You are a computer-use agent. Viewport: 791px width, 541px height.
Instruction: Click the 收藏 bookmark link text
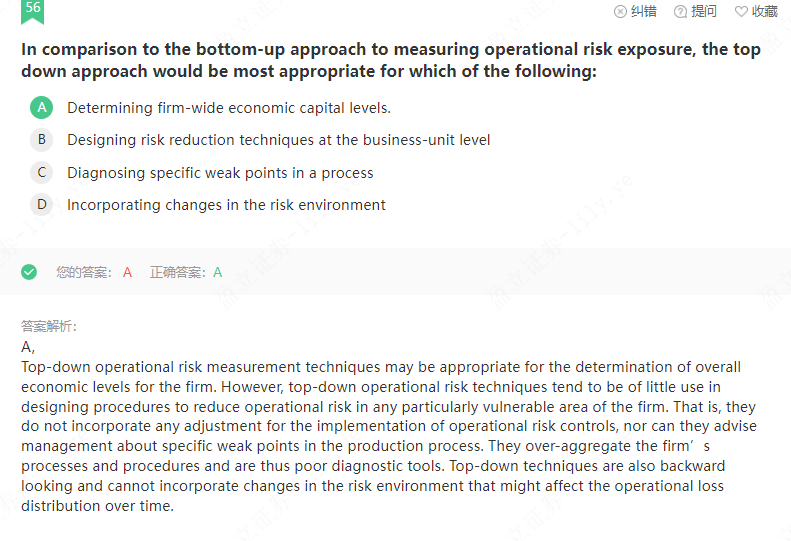coord(764,11)
